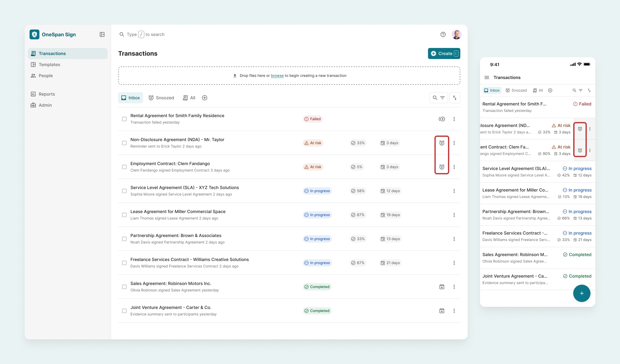Image resolution: width=620 pixels, height=364 pixels.
Task: Snooze the NDA - Mr. Taylor transaction
Action: (x=442, y=143)
